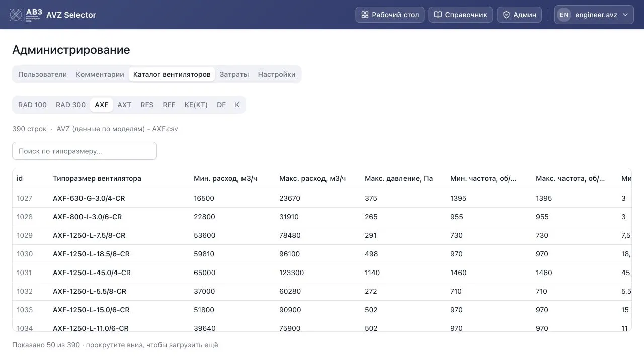Switch to the Пользователи tab

coord(42,74)
